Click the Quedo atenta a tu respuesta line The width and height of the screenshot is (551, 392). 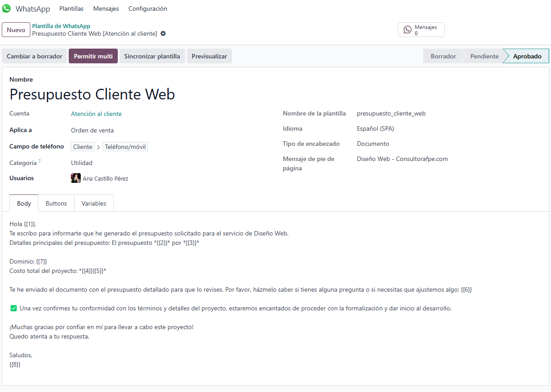(50, 336)
